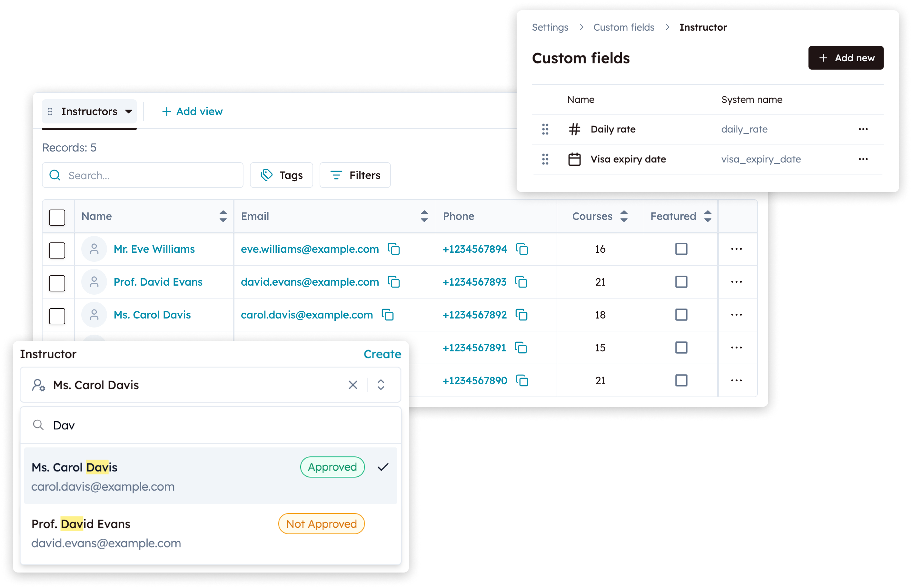Clear the Ms. Carol Davis selection
Screen dimensions: 912x588
[x=353, y=385]
